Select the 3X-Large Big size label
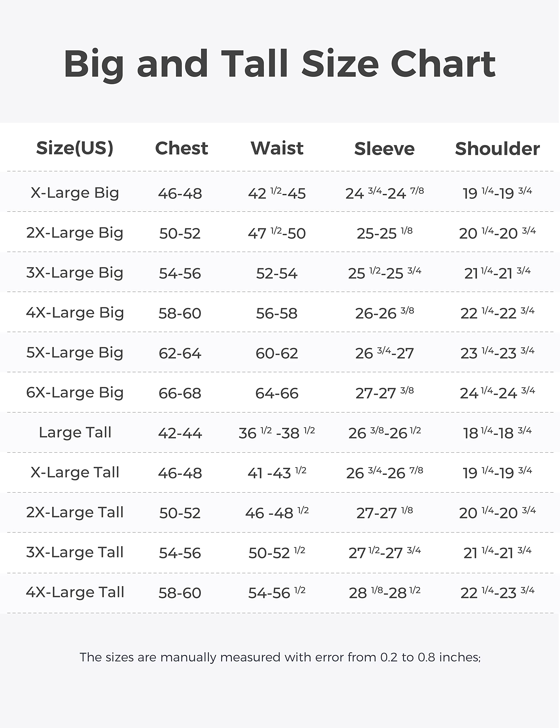 [x=75, y=273]
